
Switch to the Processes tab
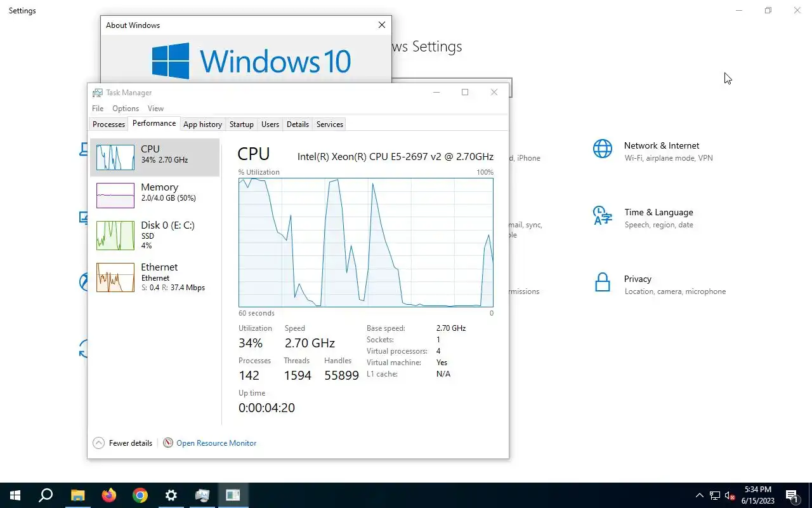[108, 124]
